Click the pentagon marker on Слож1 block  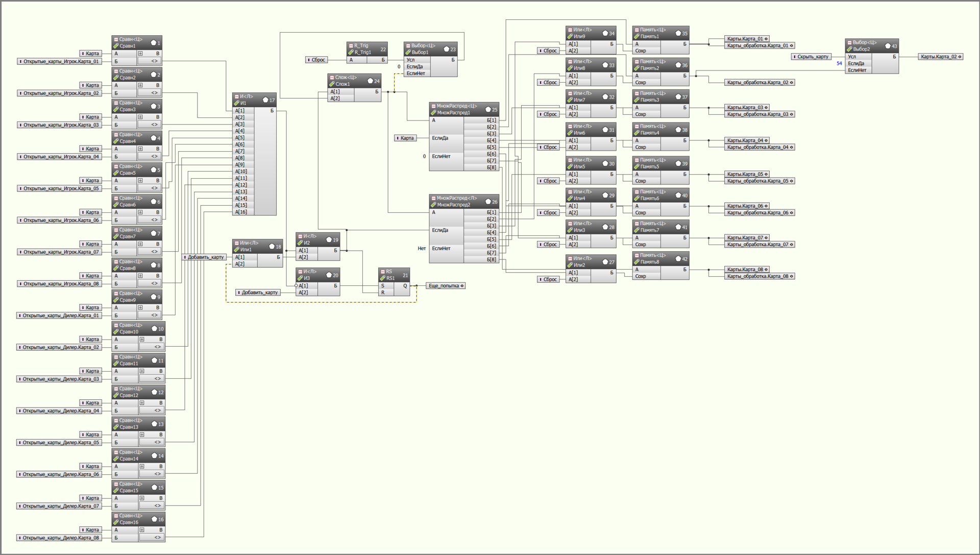371,81
